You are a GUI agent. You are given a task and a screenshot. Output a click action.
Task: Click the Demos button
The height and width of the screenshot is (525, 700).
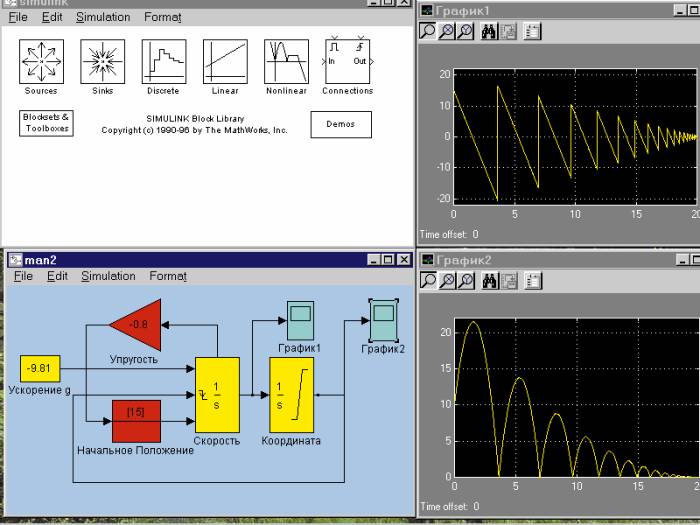pos(340,124)
